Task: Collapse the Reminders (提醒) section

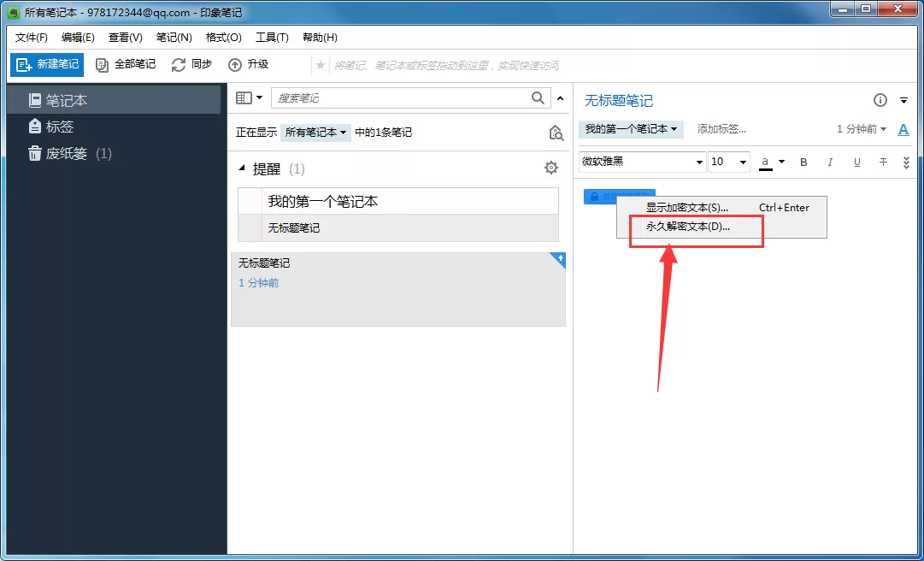Action: point(241,168)
